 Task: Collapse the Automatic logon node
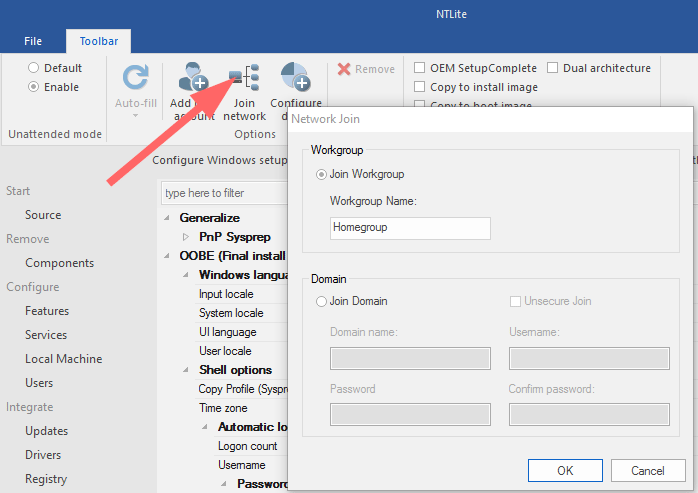click(205, 427)
